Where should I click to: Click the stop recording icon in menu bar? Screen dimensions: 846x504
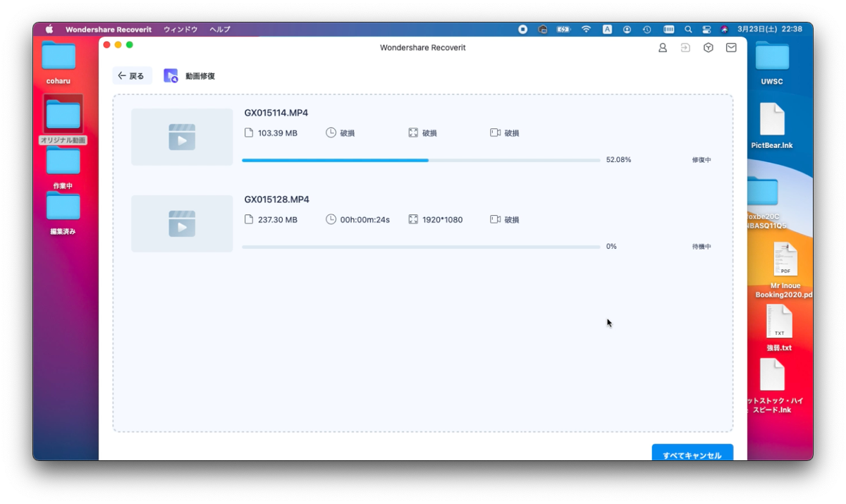tap(523, 30)
